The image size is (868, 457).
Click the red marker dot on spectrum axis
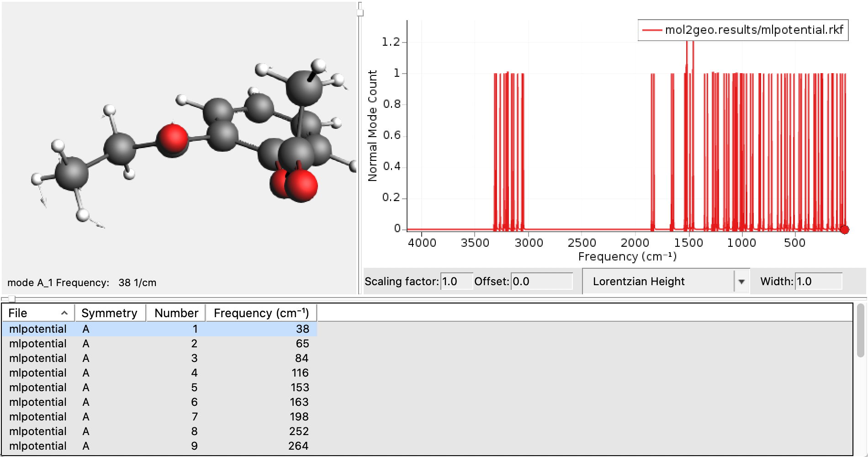pos(844,230)
